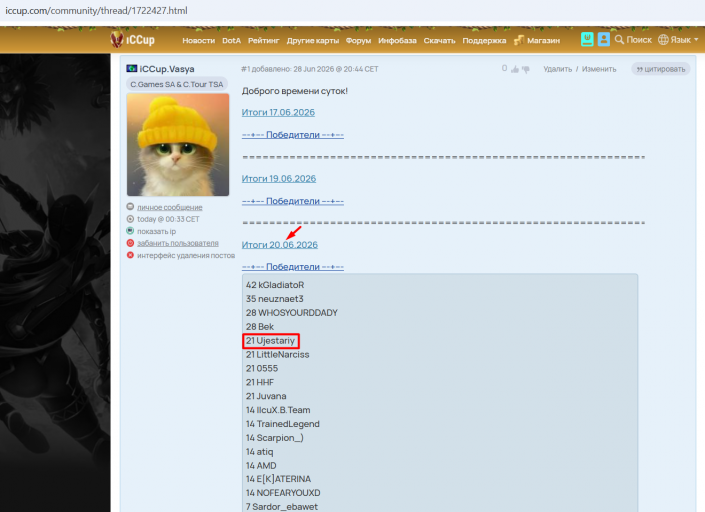Click the 14 AMD row
This screenshot has height=512, width=705.
(261, 466)
